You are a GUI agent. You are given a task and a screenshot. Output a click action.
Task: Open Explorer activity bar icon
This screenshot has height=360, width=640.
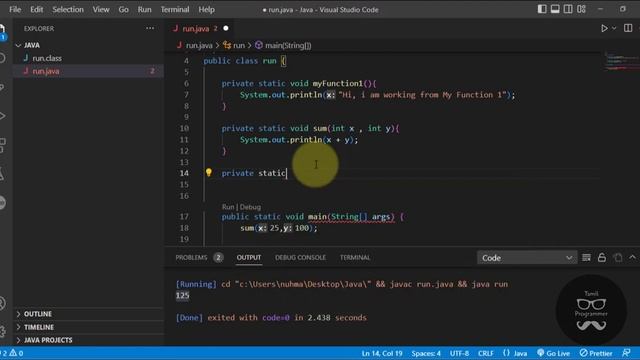[2, 31]
